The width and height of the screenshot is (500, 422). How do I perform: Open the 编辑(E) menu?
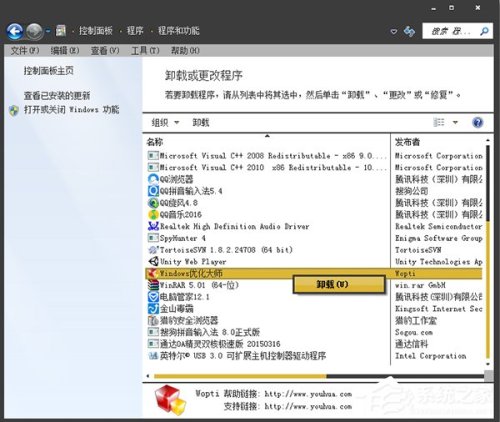(x=65, y=51)
